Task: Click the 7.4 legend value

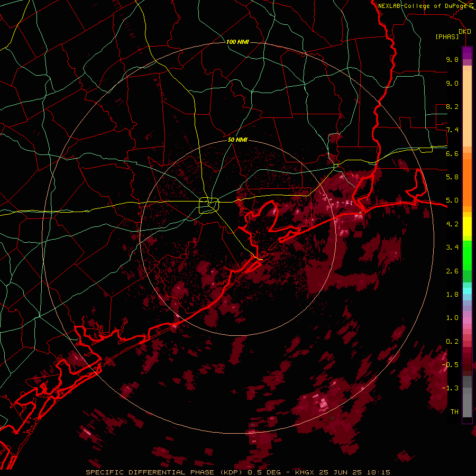Action: (x=452, y=130)
